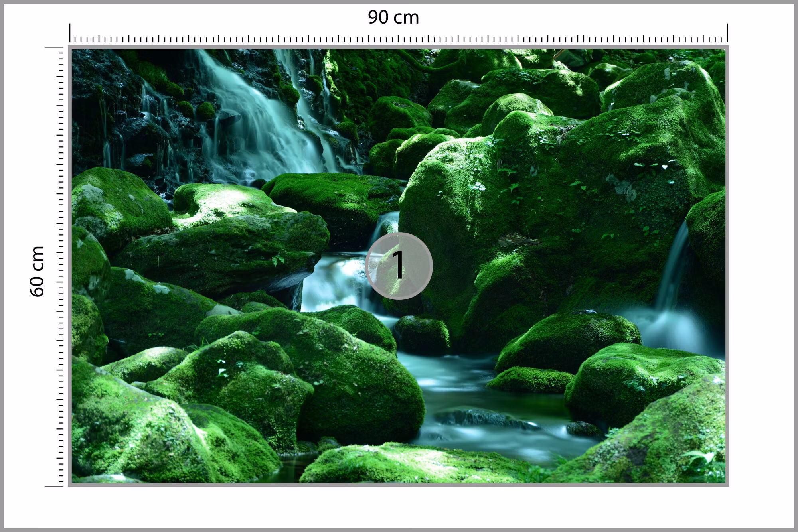
Task: Click the right end tick of horizontal ruler
Action: 727,33
